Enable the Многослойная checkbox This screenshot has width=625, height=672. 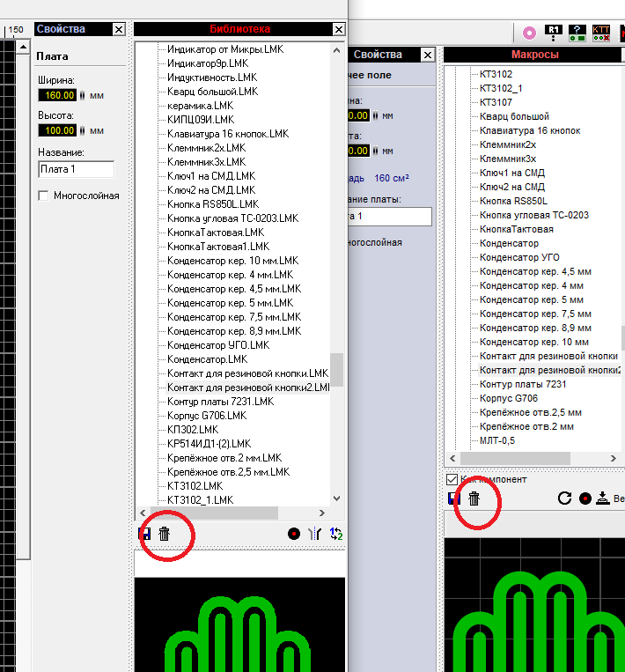click(44, 196)
